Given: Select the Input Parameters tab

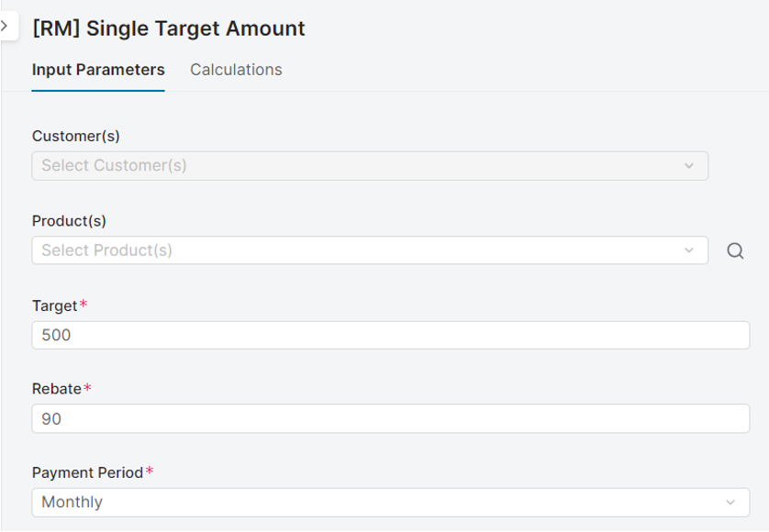Looking at the screenshot, I should (98, 70).
